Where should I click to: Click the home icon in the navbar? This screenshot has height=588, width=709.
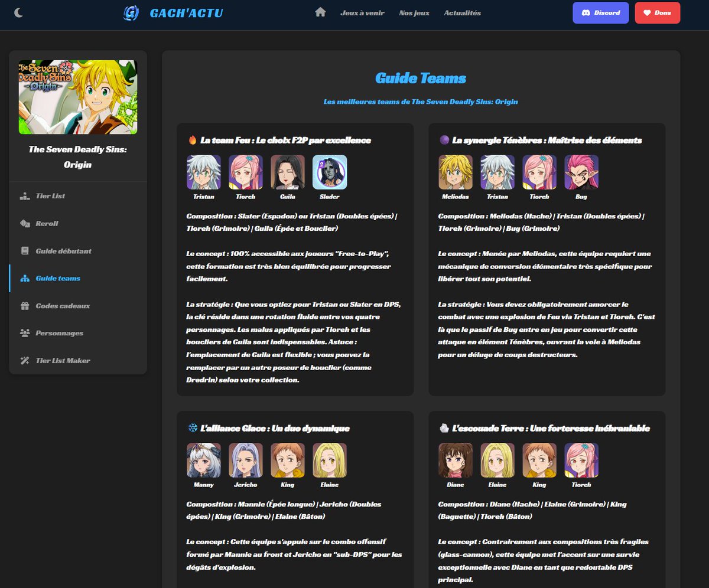(320, 11)
